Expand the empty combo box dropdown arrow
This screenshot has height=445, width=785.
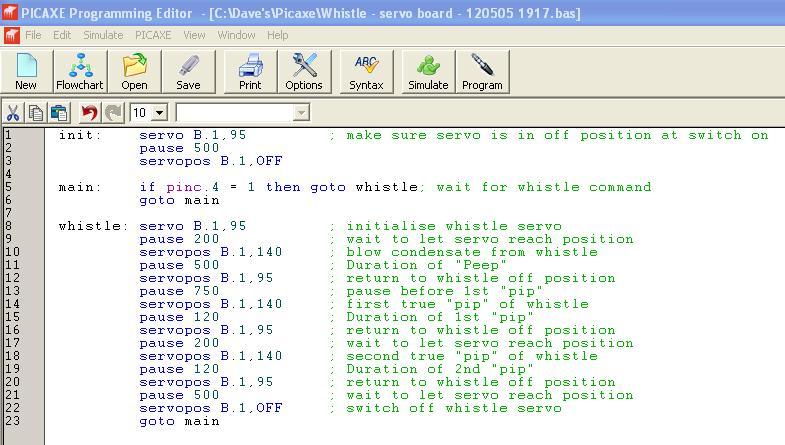coord(301,113)
